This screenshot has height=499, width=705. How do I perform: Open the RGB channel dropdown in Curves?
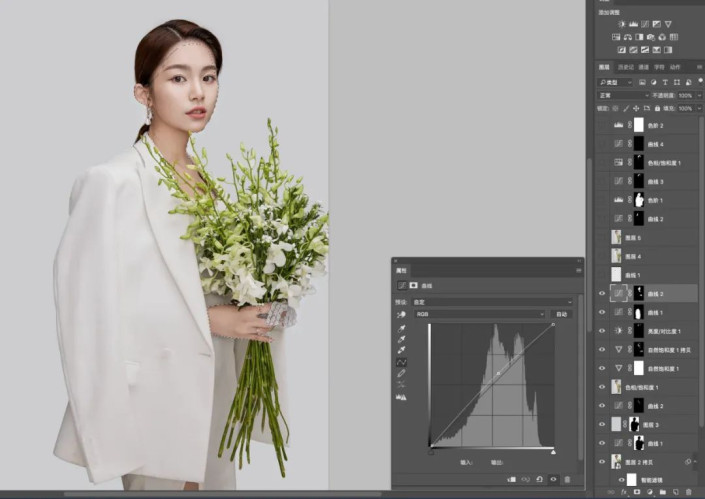[x=480, y=314]
